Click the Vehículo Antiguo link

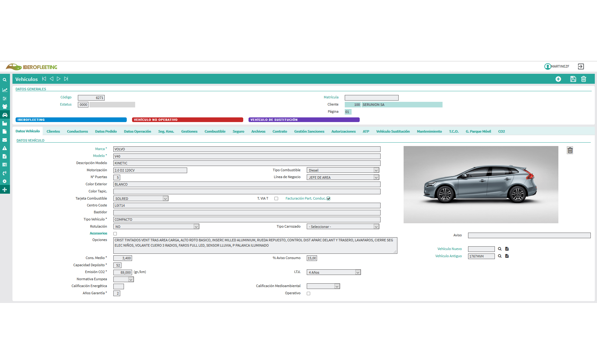(448, 256)
